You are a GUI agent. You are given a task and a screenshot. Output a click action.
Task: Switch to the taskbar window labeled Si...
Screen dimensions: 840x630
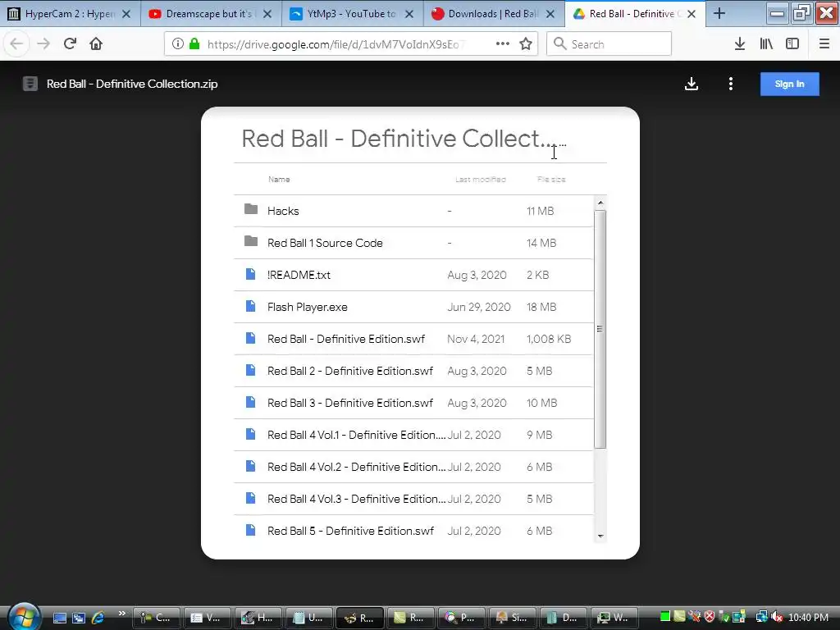tap(513, 618)
